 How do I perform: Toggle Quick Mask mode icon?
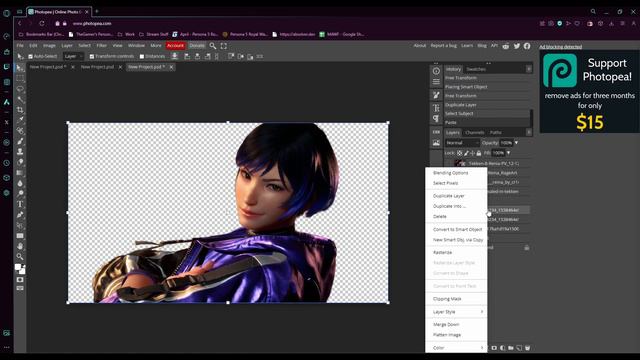pyautogui.click(x=20, y=280)
